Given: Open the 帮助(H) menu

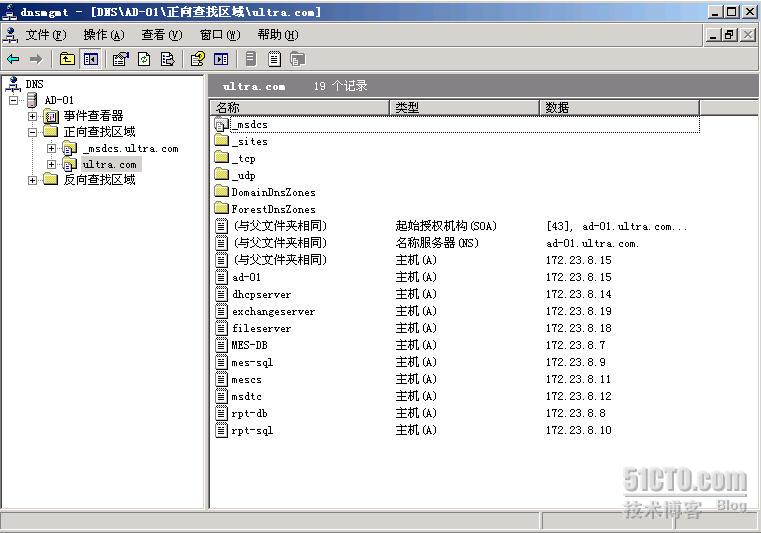Looking at the screenshot, I should (278, 35).
